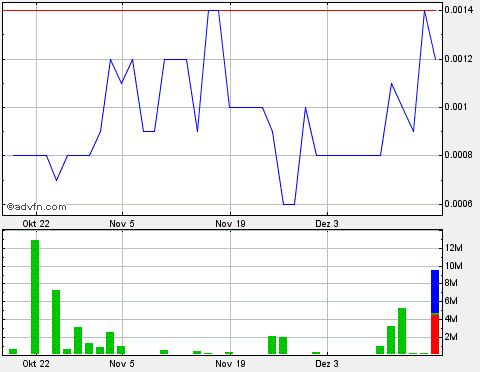Image resolution: width=480 pixels, height=372 pixels.
Task: Click the 10M volume axis label
Action: (454, 266)
